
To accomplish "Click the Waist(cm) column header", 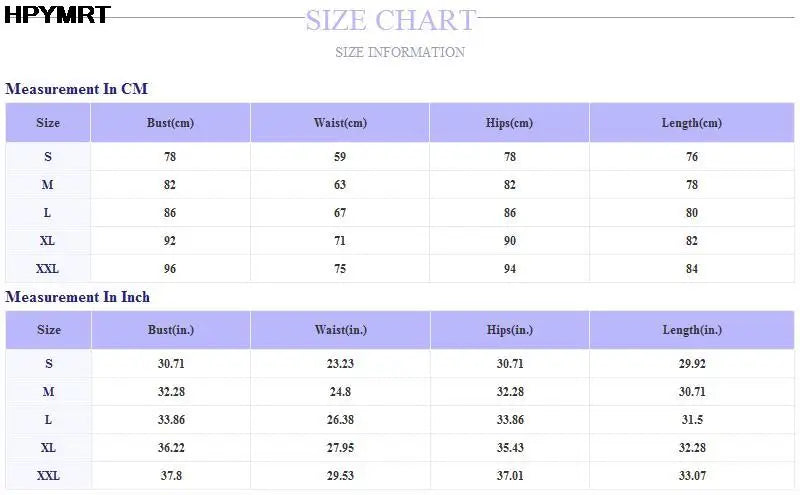I will (340, 123).
